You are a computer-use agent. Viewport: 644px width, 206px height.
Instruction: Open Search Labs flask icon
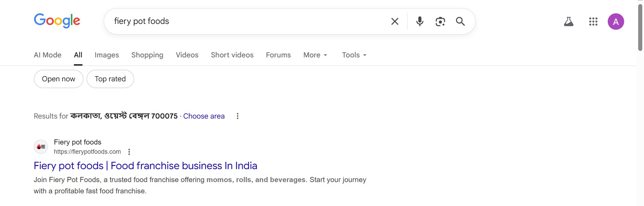coord(568,22)
